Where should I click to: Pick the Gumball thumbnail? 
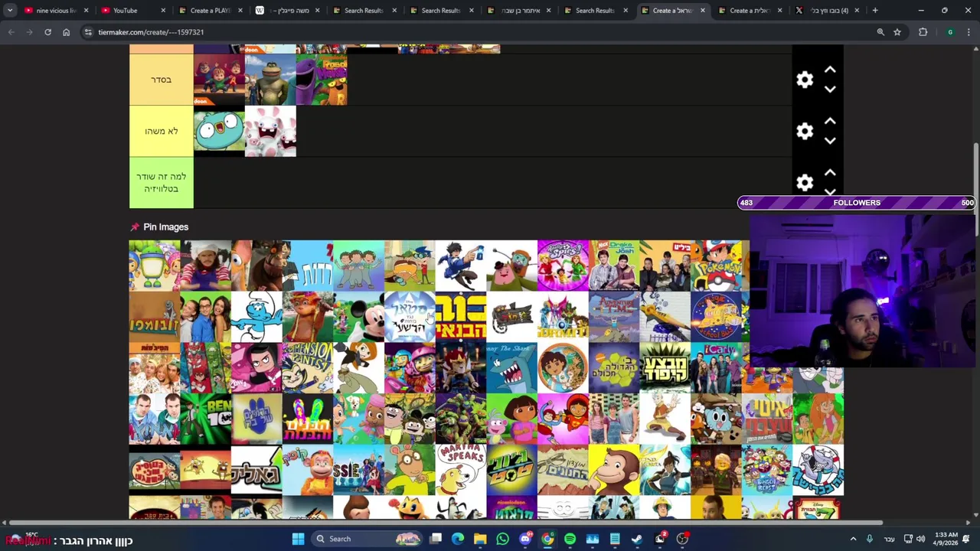click(716, 419)
